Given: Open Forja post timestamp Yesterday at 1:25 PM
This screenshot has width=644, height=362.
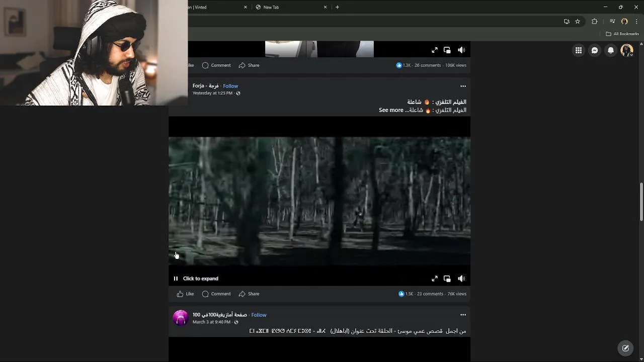Looking at the screenshot, I should (x=212, y=93).
